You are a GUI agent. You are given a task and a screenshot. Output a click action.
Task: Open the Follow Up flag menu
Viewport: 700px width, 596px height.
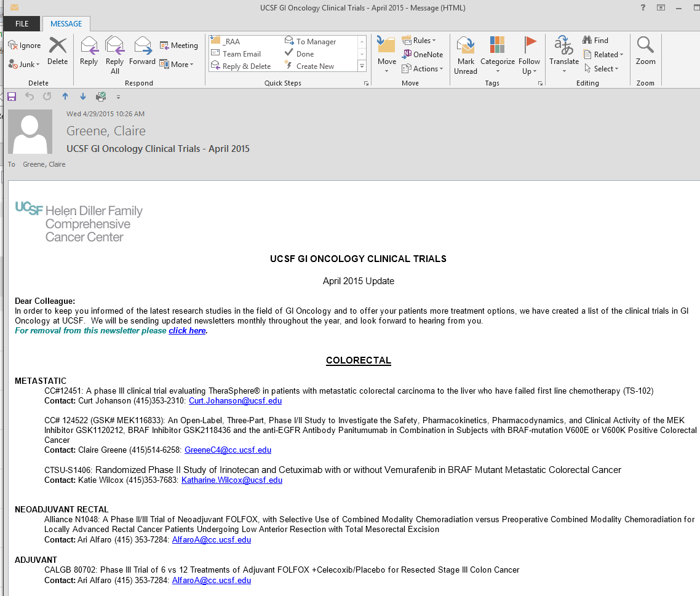click(x=529, y=55)
